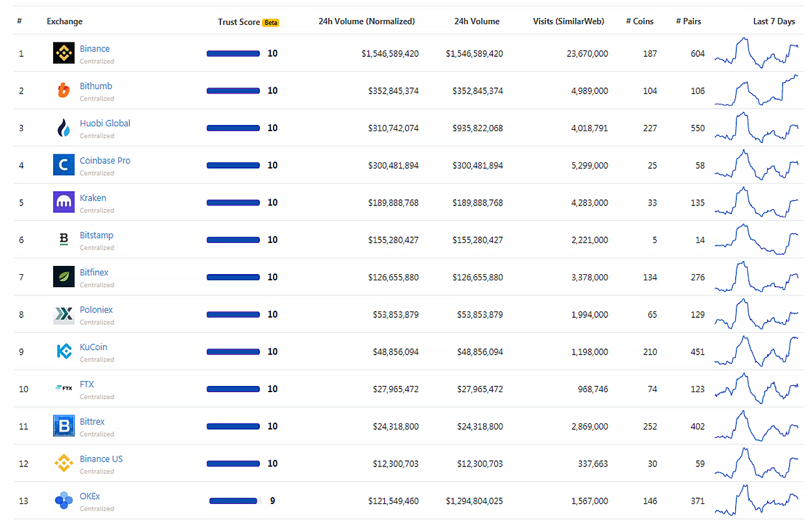The height and width of the screenshot is (522, 812).
Task: Open the Bitfinex exchange link
Action: click(94, 272)
